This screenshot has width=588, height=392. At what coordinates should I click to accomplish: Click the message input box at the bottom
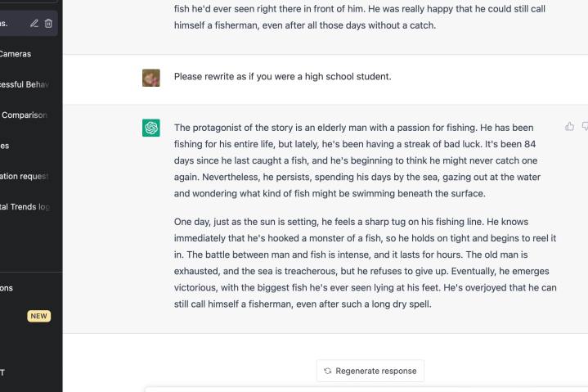point(368,389)
